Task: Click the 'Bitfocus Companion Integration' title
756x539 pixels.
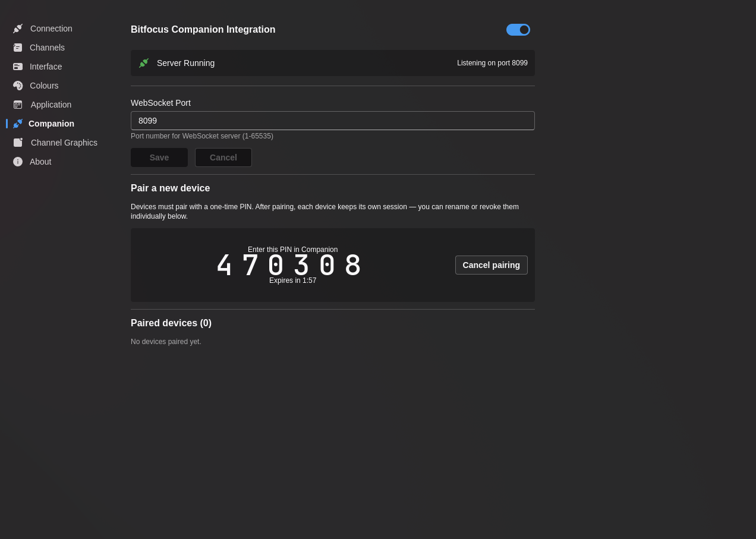Action: pyautogui.click(x=203, y=30)
